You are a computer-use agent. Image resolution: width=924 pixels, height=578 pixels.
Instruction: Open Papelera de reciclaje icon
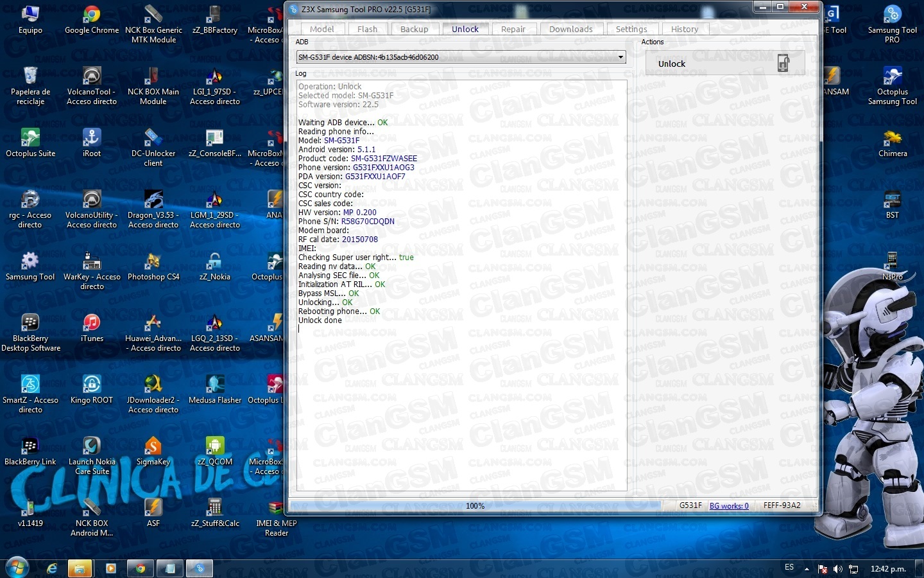coord(30,86)
